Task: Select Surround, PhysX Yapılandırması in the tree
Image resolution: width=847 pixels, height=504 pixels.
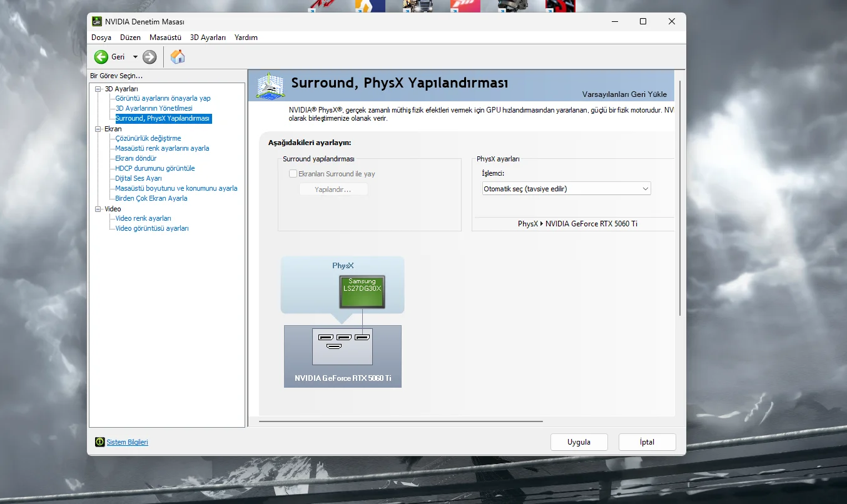Action: [163, 118]
